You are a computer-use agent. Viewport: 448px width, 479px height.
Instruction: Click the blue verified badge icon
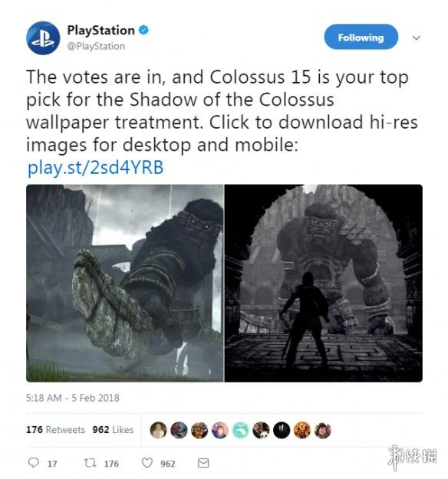tap(143, 30)
